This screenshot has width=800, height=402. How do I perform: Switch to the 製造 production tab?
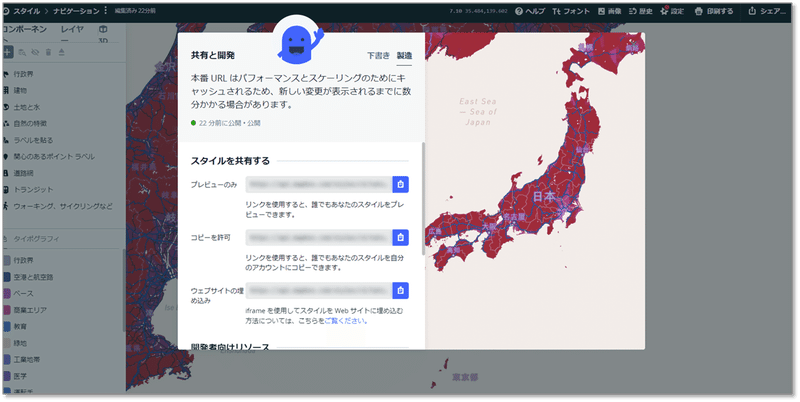tap(404, 56)
